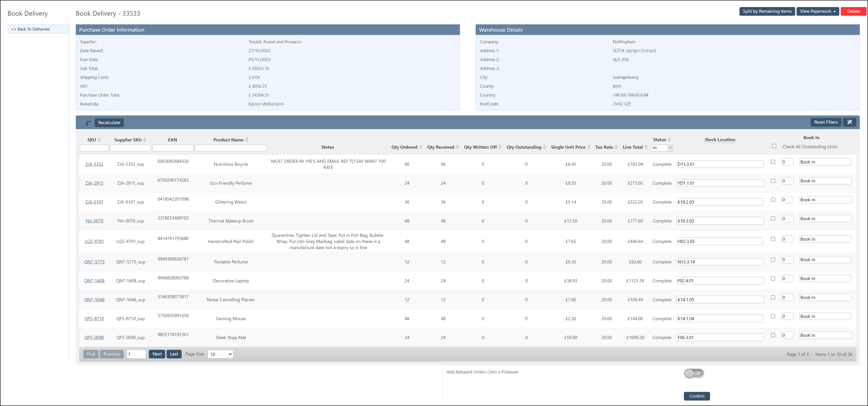This screenshot has width=868, height=406.
Task: Sort by Qty Outstanding column arrows
Action: 545,147
